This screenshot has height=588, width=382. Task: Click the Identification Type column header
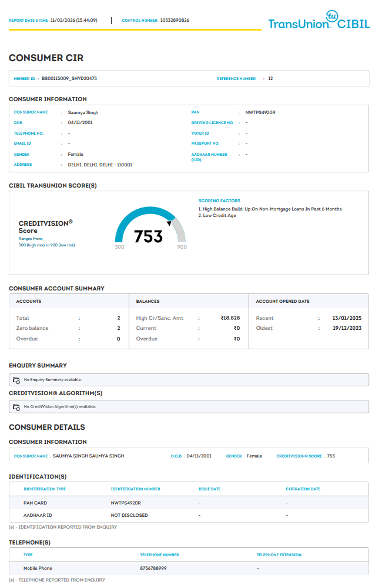point(45,489)
